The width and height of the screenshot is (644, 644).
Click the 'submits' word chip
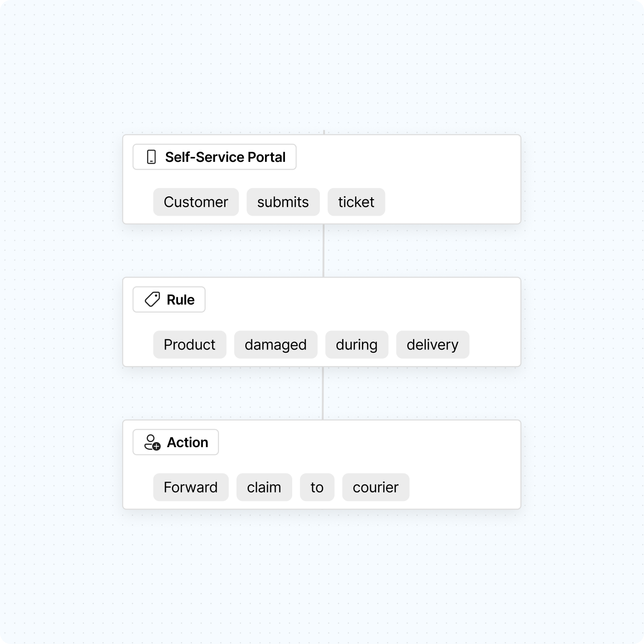283,202
